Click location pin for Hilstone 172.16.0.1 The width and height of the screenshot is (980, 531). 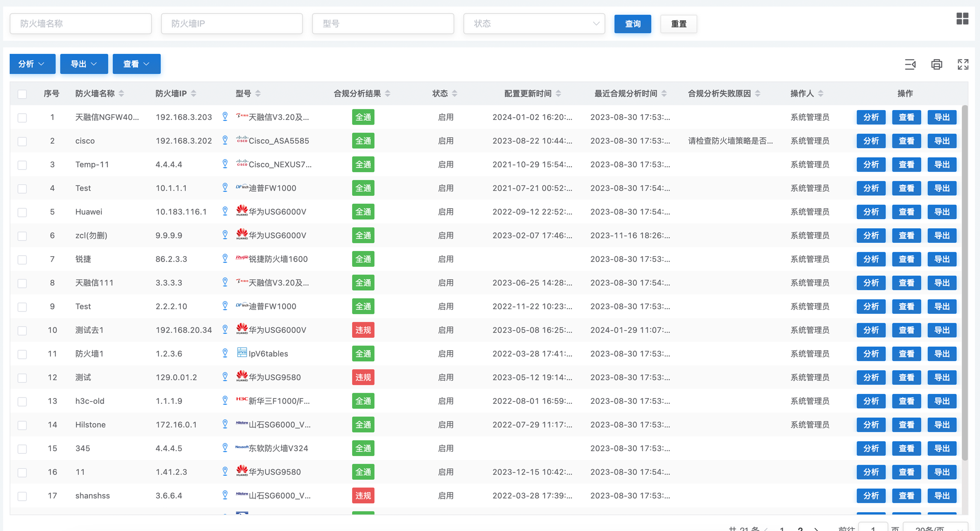pyautogui.click(x=225, y=424)
